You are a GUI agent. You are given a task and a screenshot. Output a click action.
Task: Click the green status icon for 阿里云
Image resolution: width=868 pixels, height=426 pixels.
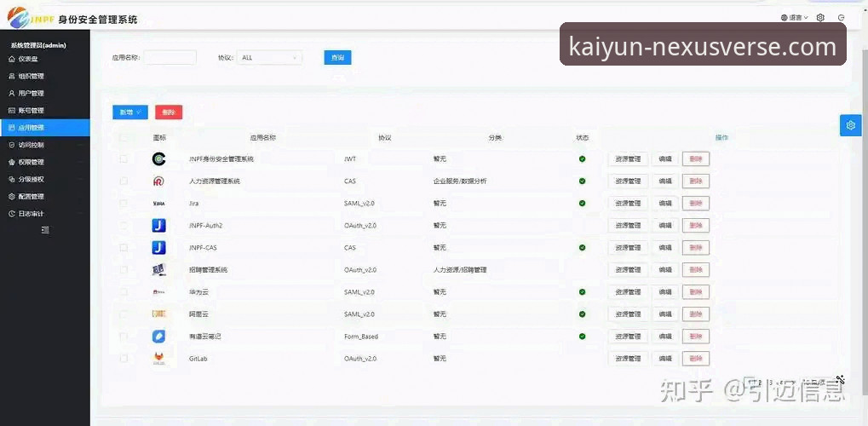583,314
